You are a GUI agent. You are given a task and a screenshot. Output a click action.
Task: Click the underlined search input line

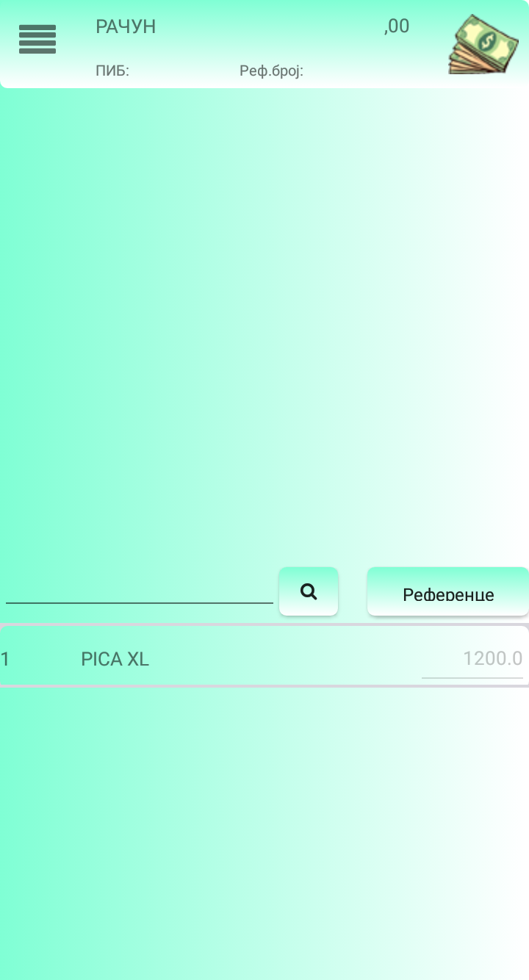point(139,602)
